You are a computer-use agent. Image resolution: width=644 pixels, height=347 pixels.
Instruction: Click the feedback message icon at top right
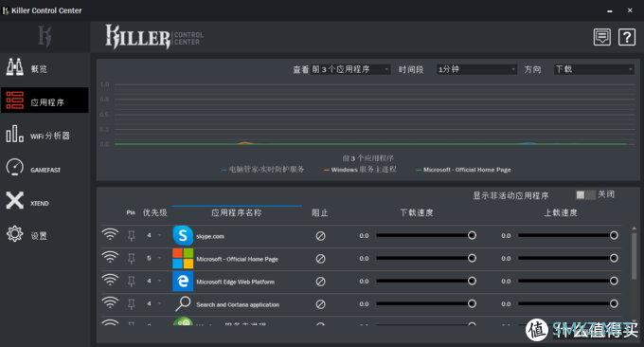click(x=602, y=37)
